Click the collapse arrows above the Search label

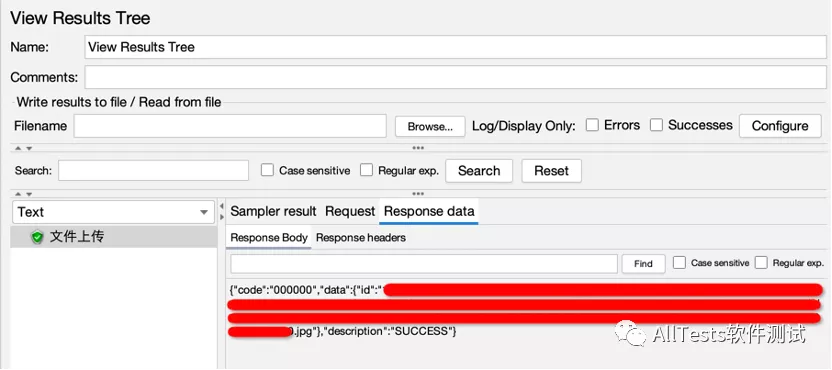point(23,149)
